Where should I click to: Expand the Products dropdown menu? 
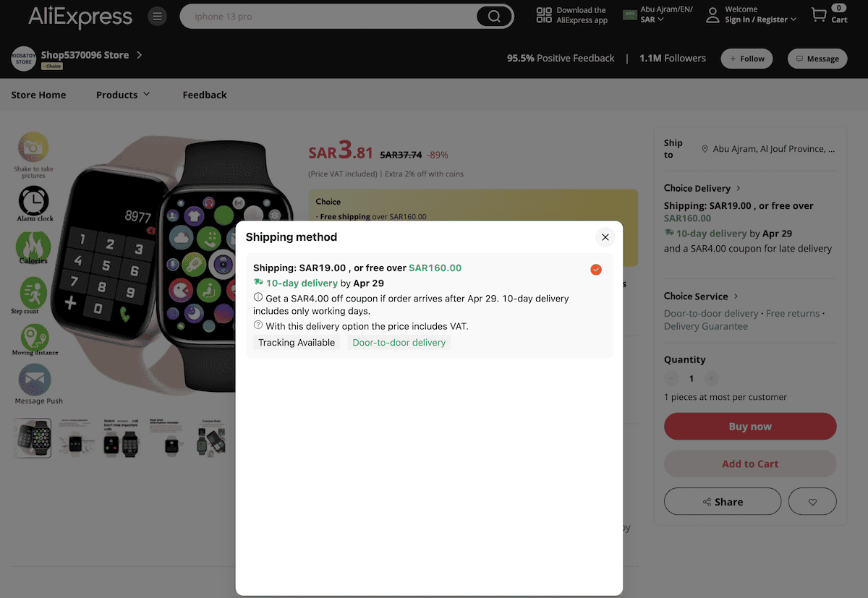tap(123, 94)
